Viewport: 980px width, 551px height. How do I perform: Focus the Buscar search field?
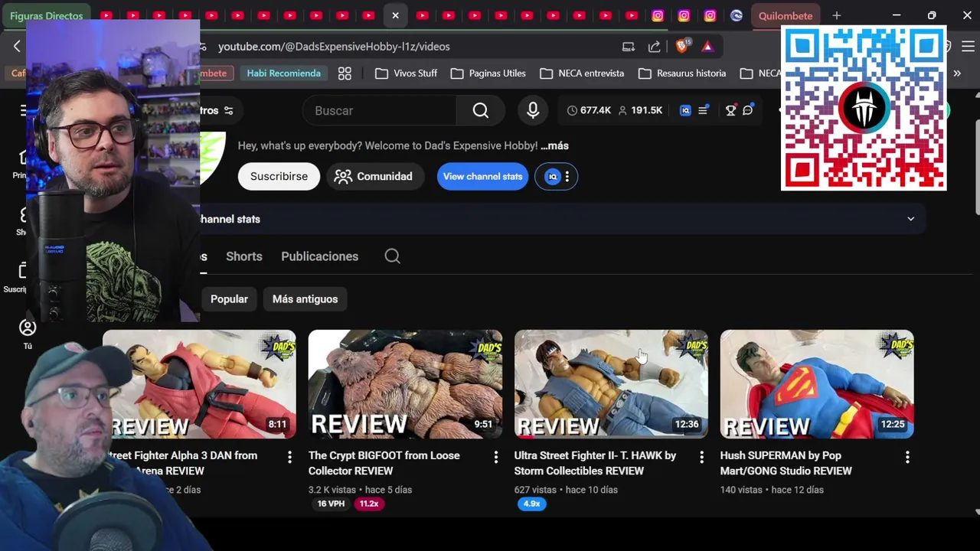(x=380, y=111)
